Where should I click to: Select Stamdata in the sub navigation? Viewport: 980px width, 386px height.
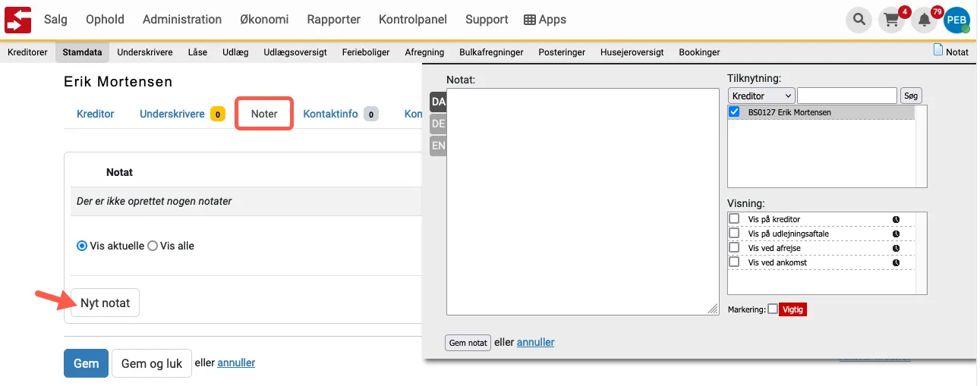[x=82, y=52]
